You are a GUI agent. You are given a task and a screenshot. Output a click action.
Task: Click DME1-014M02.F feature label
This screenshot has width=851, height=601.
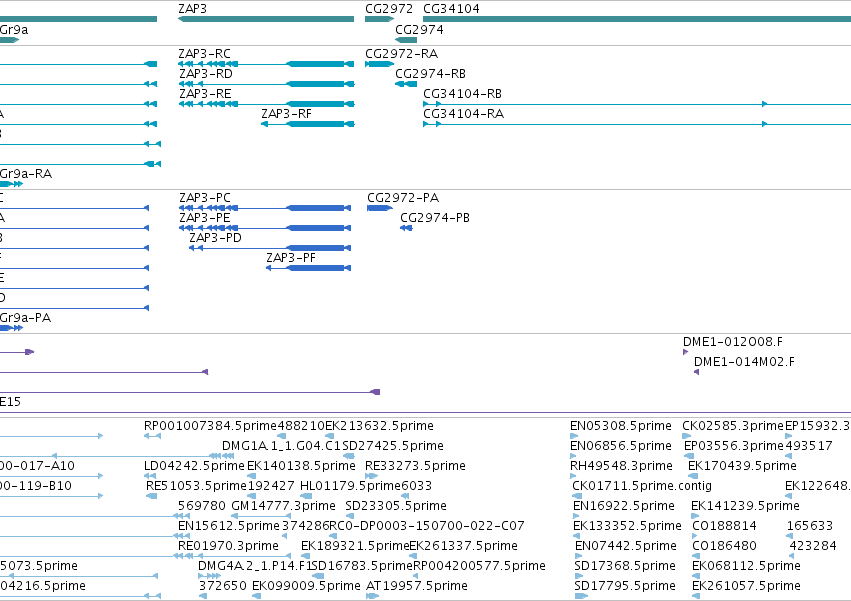(744, 362)
